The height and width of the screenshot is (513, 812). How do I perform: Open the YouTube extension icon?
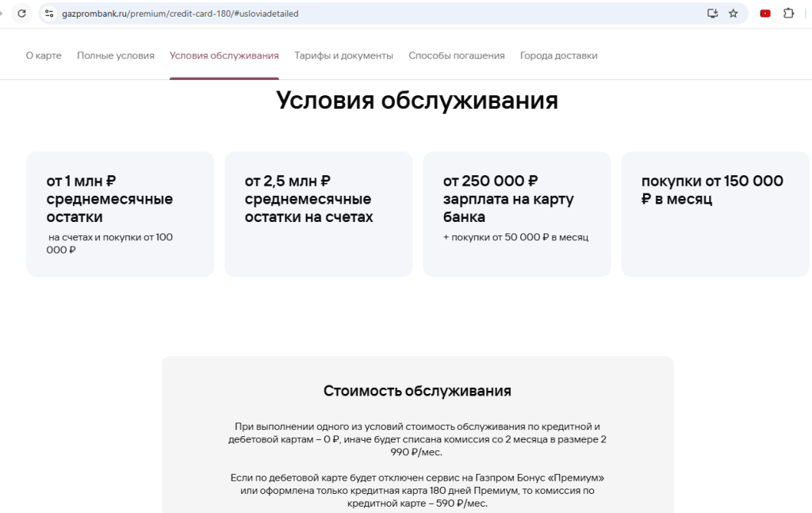764,13
